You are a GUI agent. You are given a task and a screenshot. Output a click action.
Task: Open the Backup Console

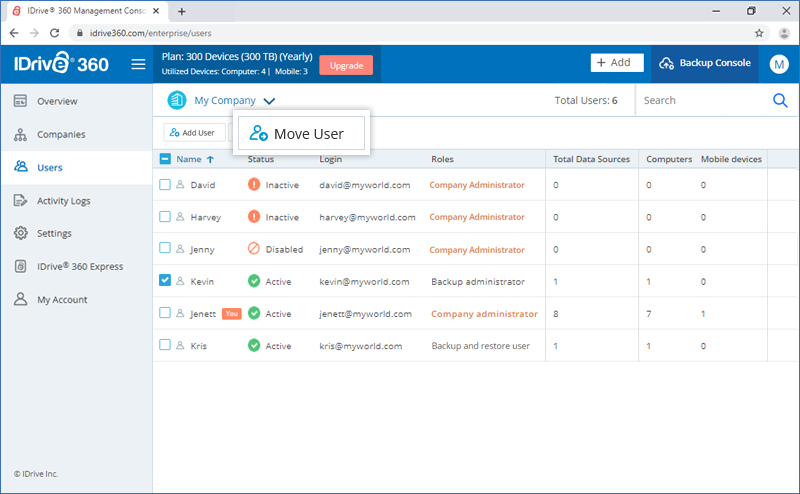pos(705,63)
